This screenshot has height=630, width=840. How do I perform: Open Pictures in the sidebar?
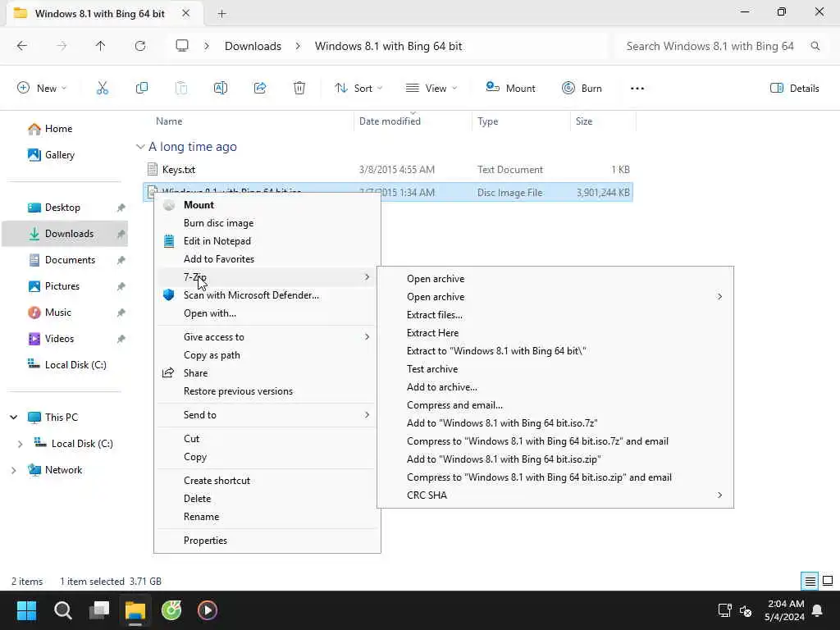(x=62, y=286)
